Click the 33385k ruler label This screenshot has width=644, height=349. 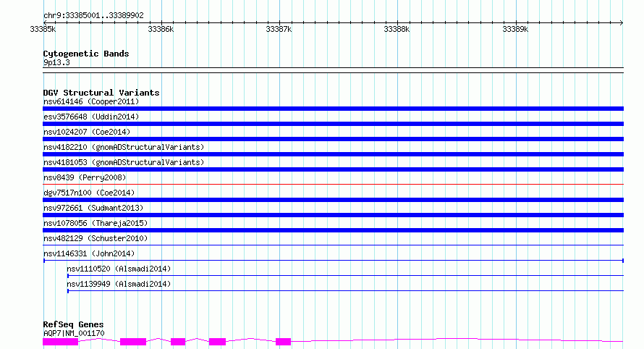click(x=43, y=29)
